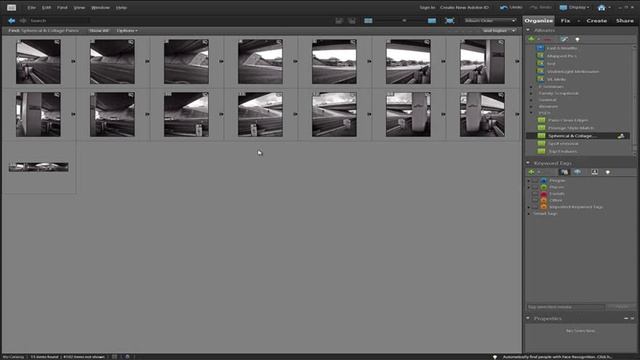The image size is (640, 360).
Task: Start people recognition icon in Keyword Tags toolbar
Action: (594, 172)
